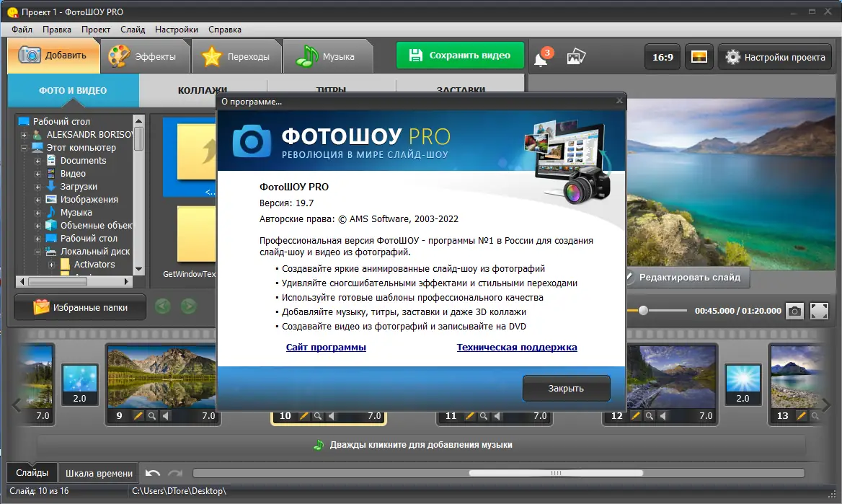The height and width of the screenshot is (504, 842).
Task: Edit slide 10 with pencil icon
Action: click(x=304, y=416)
